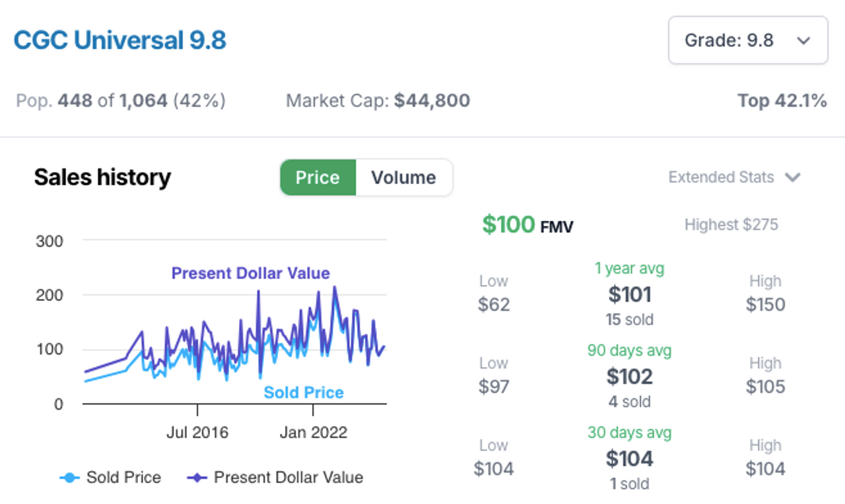Screen dimensions: 845x504
Task: Click the $104 thirty-day average price in bold
Action: 629,458
